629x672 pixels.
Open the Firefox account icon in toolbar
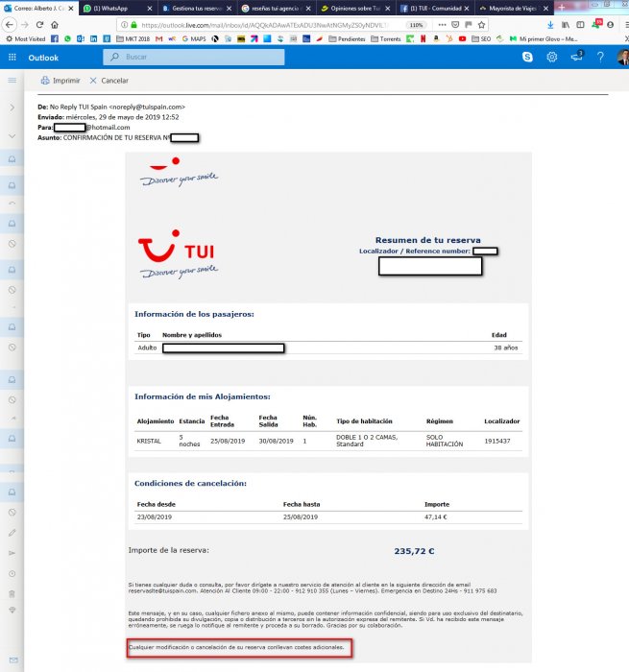point(610,25)
